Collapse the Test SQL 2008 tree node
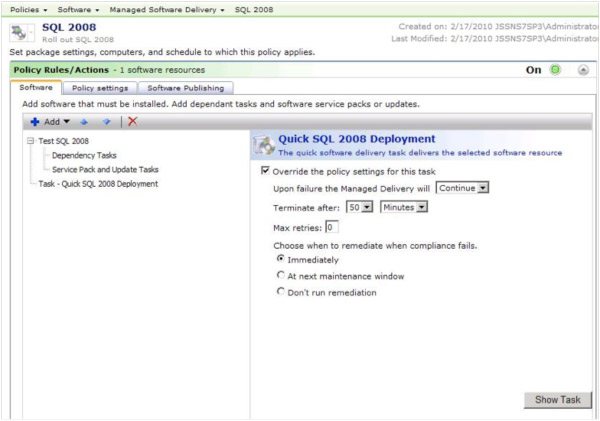600x421 pixels. pos(31,141)
